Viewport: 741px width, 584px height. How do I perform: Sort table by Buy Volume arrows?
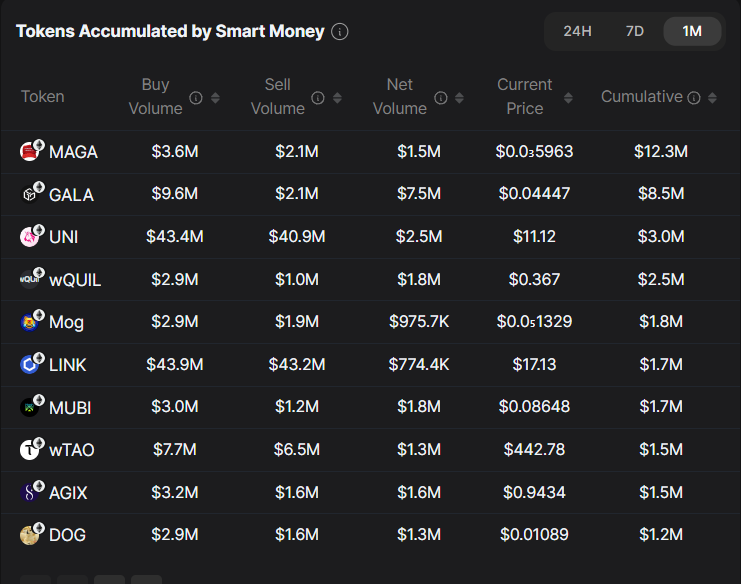click(215, 98)
